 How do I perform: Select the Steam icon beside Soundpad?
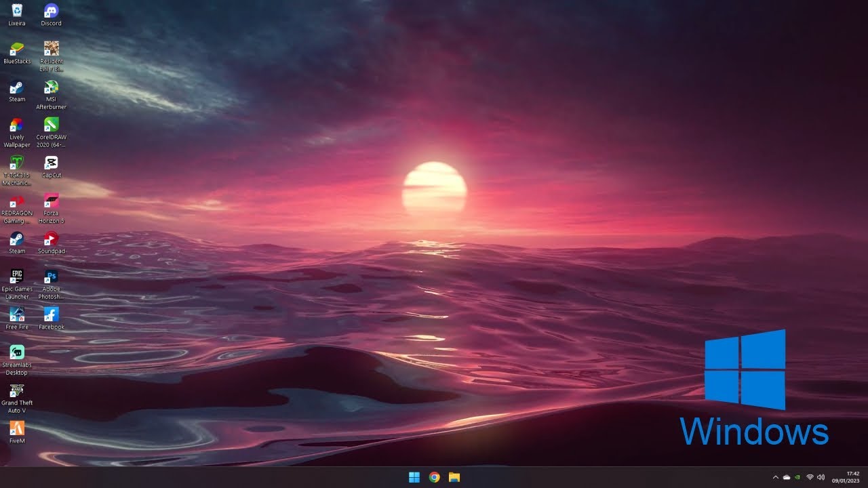point(17,242)
